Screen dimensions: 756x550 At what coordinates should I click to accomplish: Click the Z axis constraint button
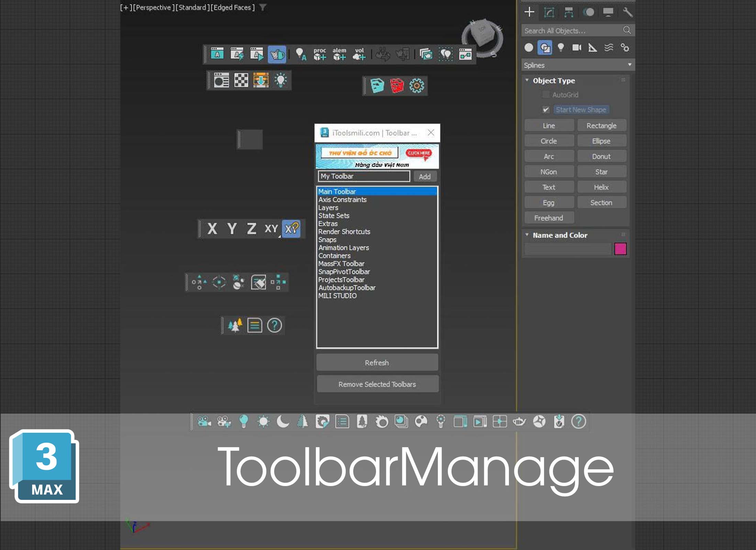click(252, 229)
